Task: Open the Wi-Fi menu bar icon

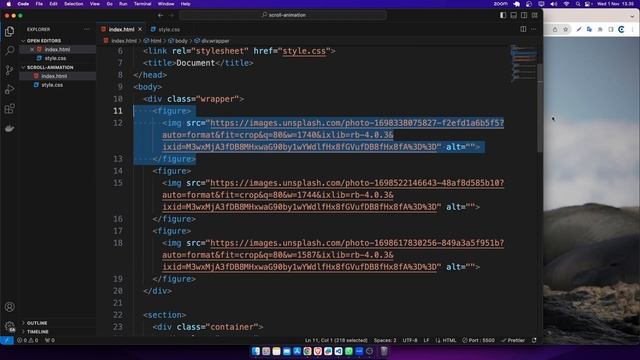Action: click(566, 4)
